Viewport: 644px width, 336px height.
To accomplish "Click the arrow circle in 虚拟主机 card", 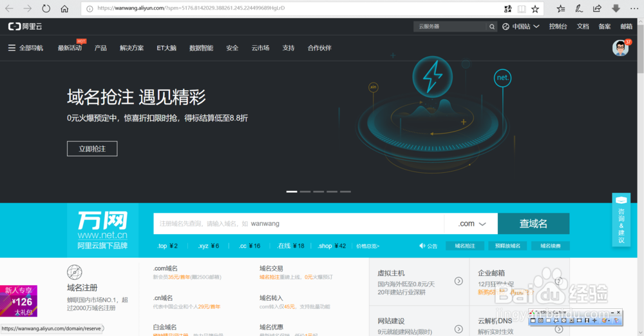I will (459, 281).
